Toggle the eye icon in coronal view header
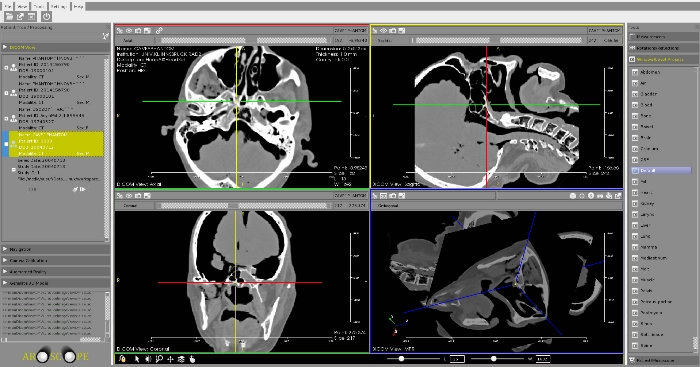The width and height of the screenshot is (700, 367). coord(129,196)
